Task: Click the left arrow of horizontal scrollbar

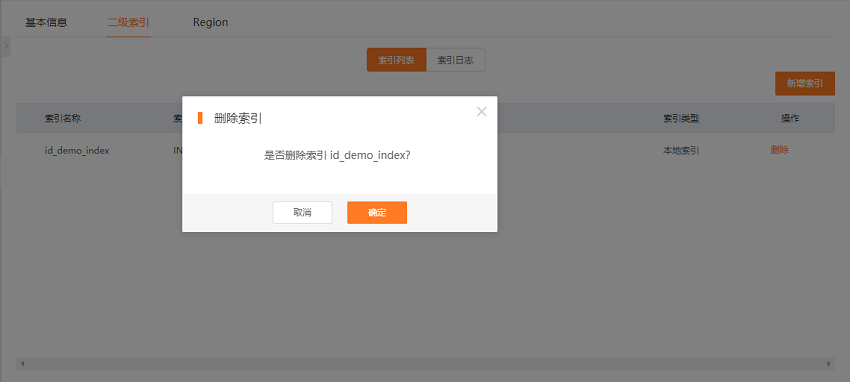Action: point(22,364)
